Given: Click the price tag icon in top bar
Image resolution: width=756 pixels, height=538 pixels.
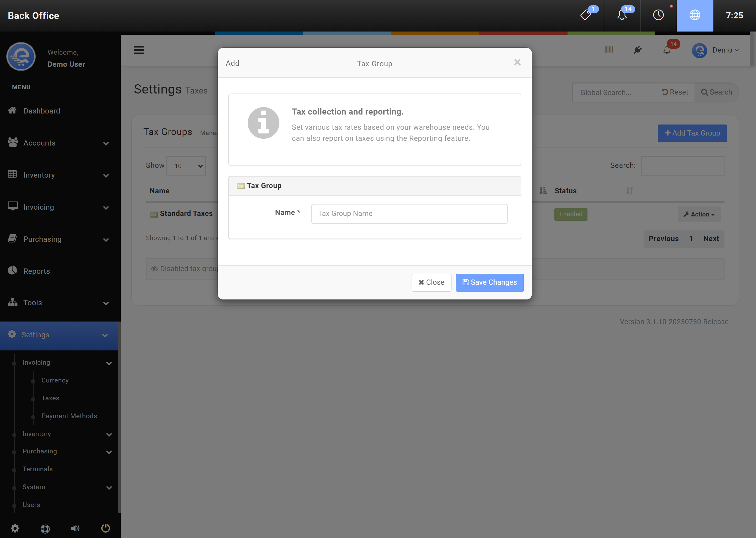Looking at the screenshot, I should (x=586, y=15).
